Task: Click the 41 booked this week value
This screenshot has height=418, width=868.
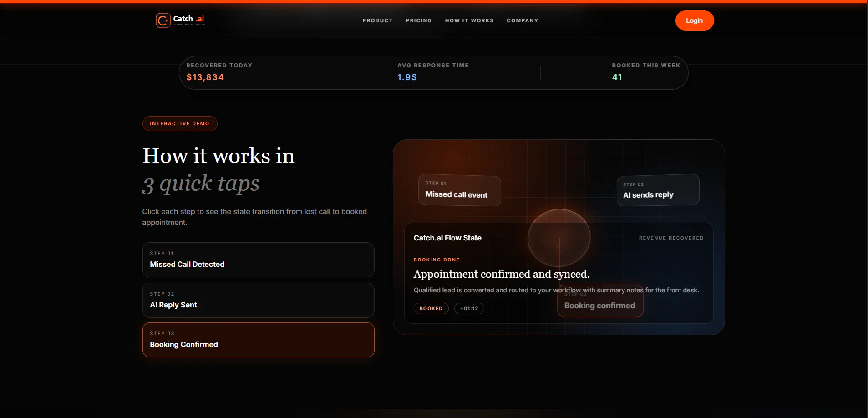Action: pos(617,77)
